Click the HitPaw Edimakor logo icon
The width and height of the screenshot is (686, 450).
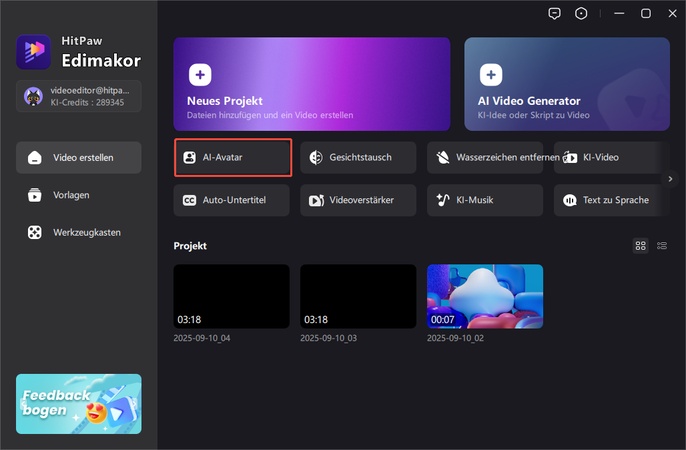[34, 52]
